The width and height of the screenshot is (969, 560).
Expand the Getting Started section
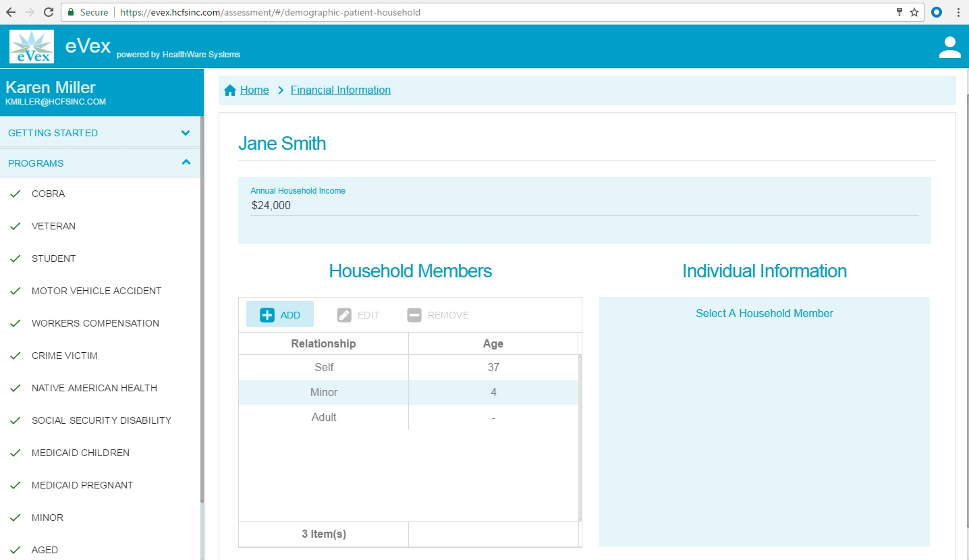coord(186,133)
